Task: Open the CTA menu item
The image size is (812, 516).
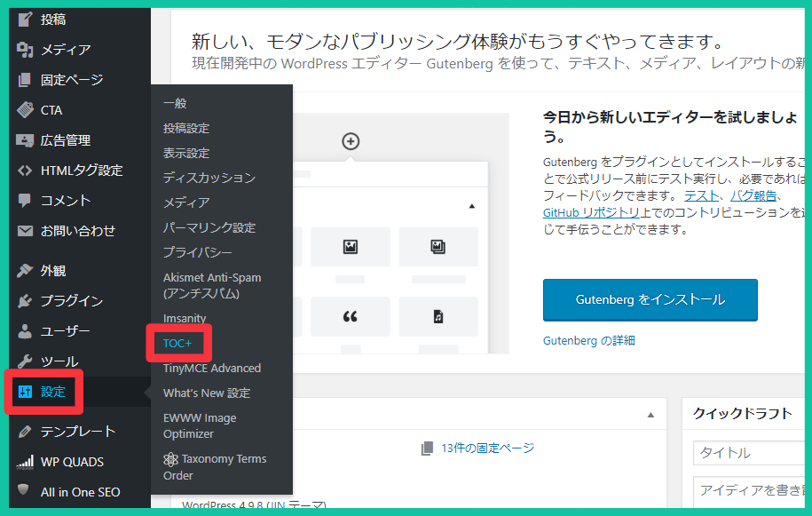Action: (x=51, y=110)
